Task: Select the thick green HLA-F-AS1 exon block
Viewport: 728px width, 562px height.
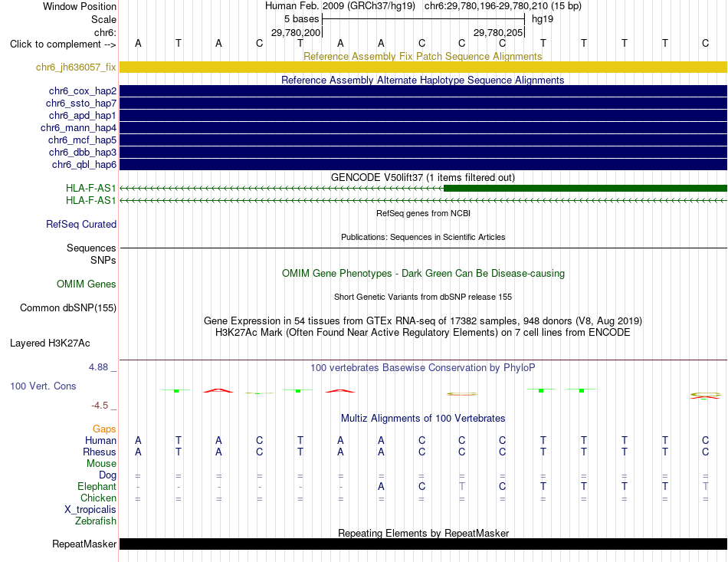Action: pyautogui.click(x=585, y=188)
